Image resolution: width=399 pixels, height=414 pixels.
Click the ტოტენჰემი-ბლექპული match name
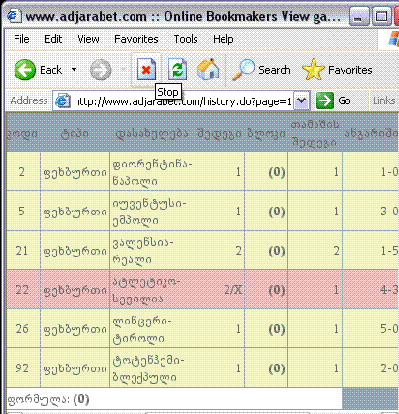pyautogui.click(x=148, y=369)
